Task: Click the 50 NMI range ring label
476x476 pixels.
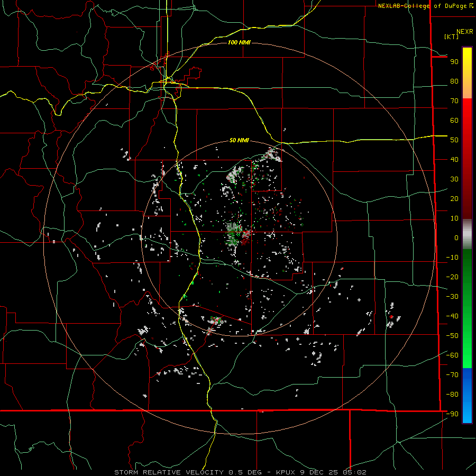Action: tap(239, 140)
